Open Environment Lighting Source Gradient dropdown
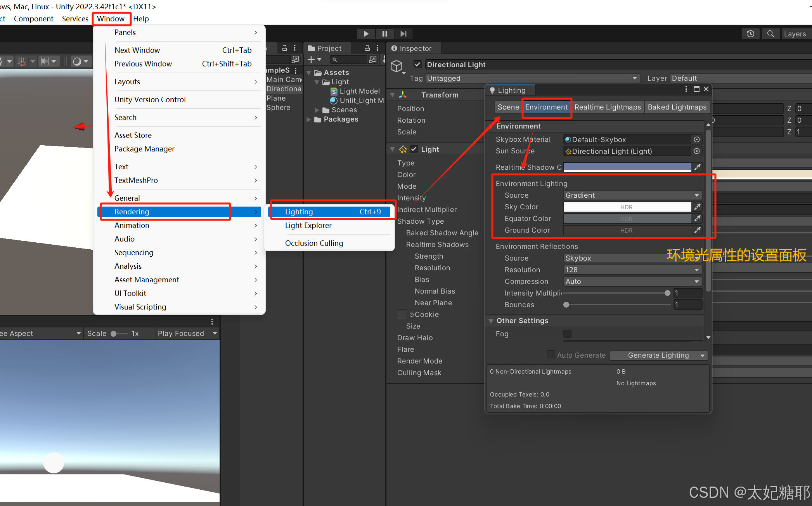 click(632, 195)
